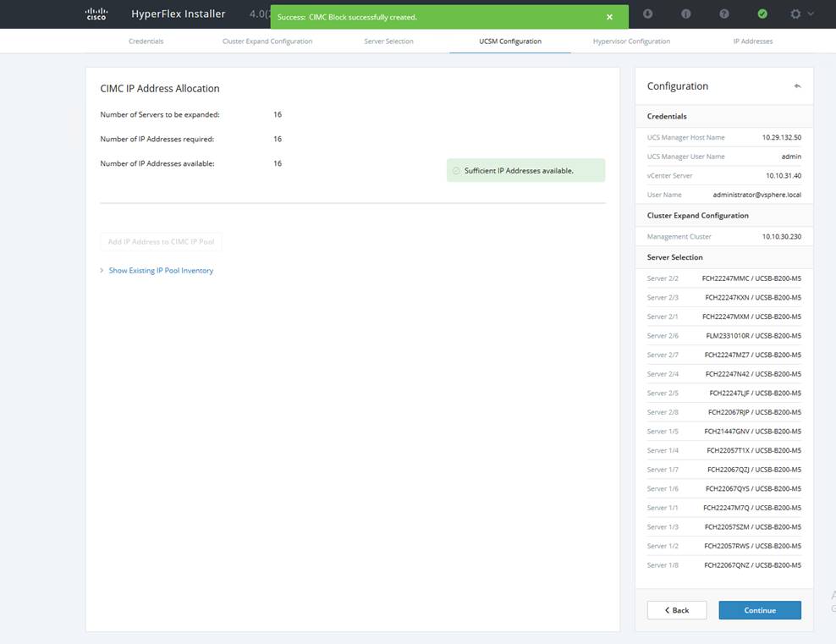Screen dimensions: 836x644
Task: Click the CIMC IP Address Allocation heading
Action: (x=159, y=89)
